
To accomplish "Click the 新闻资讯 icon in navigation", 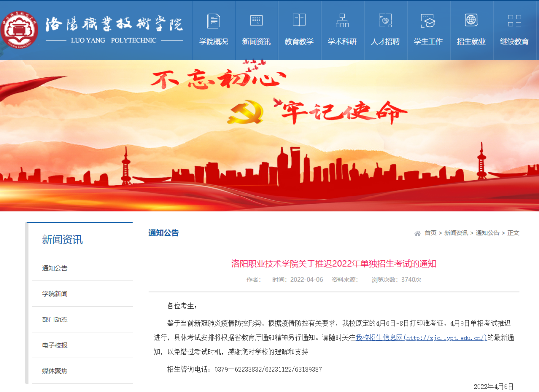I will 256,20.
